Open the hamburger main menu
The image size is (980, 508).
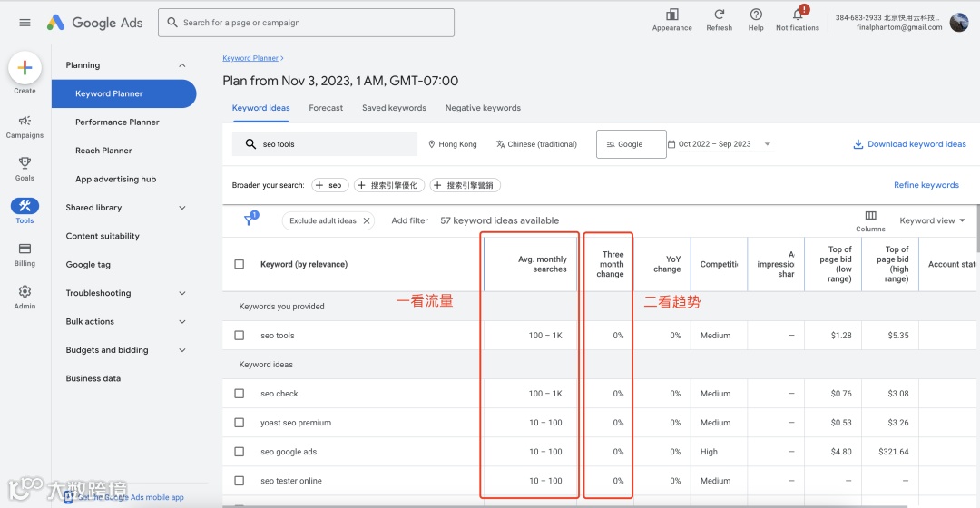pos(25,23)
